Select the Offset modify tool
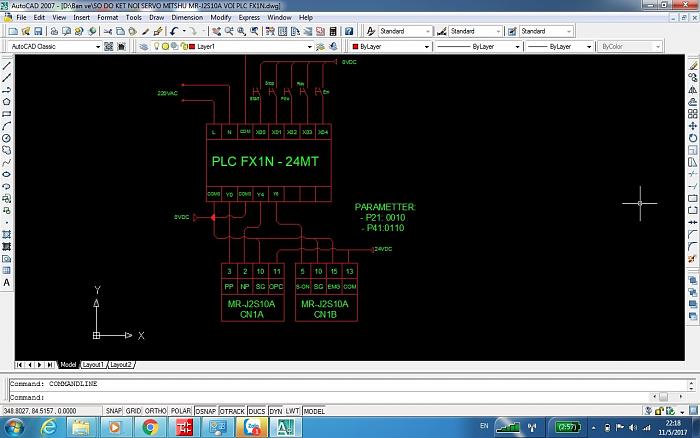The image size is (700, 438). coord(692,102)
